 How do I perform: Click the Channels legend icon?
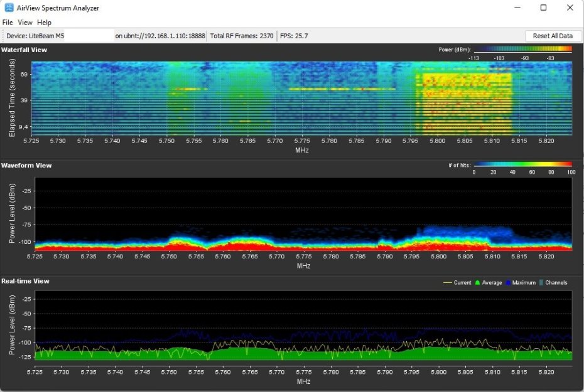click(541, 283)
